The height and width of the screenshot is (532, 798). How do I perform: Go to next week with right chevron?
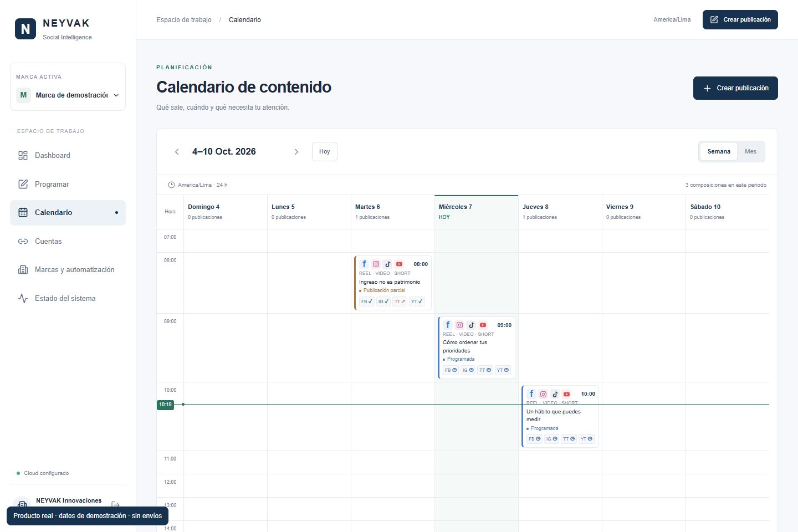[x=296, y=152]
